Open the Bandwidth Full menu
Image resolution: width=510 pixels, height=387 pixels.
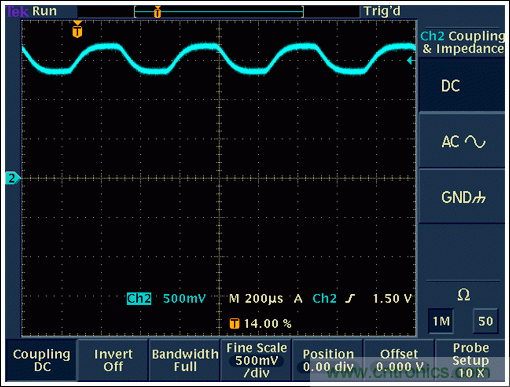pyautogui.click(x=185, y=360)
